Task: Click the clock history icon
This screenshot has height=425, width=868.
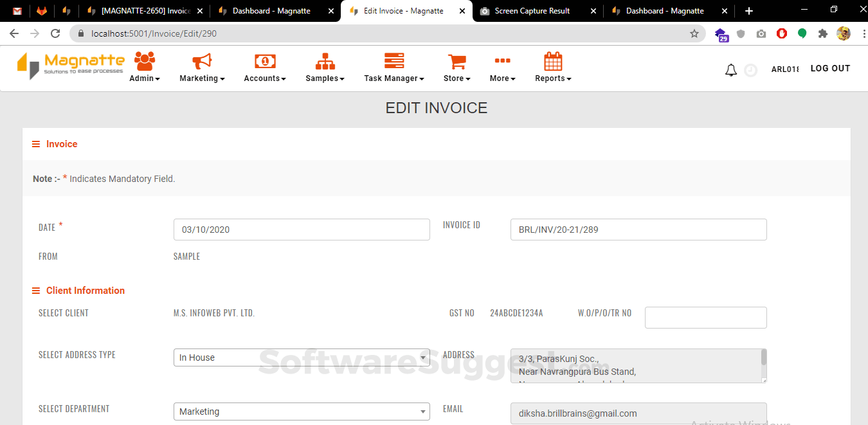Action: tap(750, 70)
